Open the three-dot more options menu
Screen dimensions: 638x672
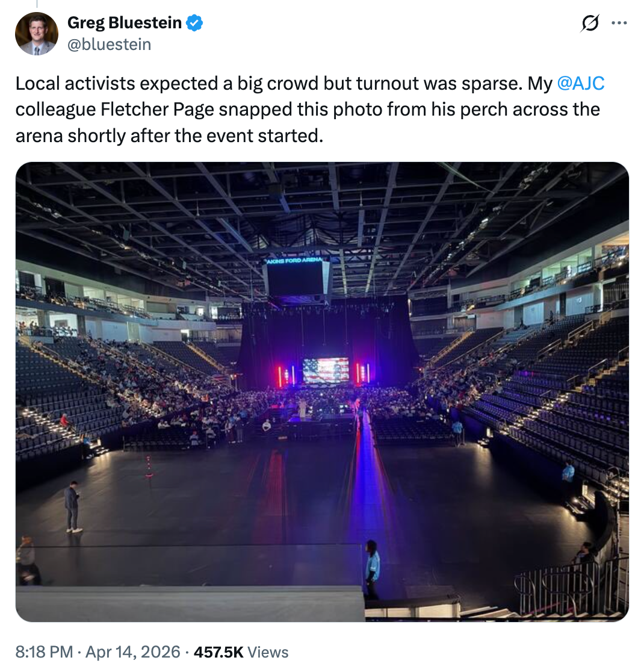(x=619, y=23)
